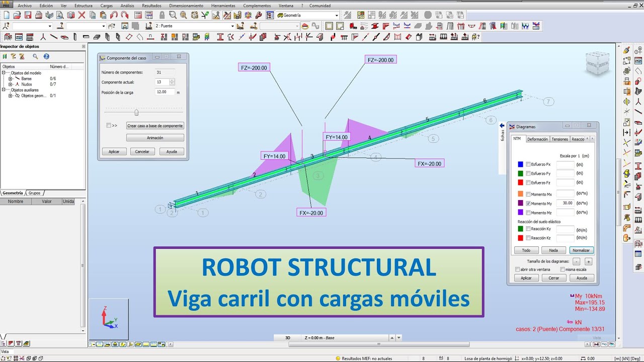Click the help icon in the object inspector
644x362 pixels.
coord(46,57)
